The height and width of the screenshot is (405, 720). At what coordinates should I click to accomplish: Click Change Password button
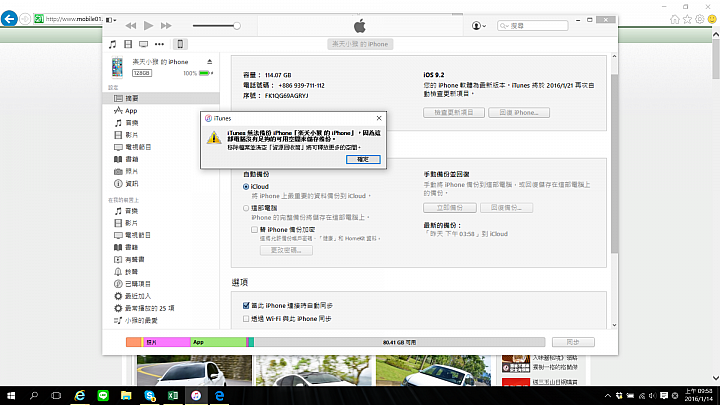click(x=286, y=250)
